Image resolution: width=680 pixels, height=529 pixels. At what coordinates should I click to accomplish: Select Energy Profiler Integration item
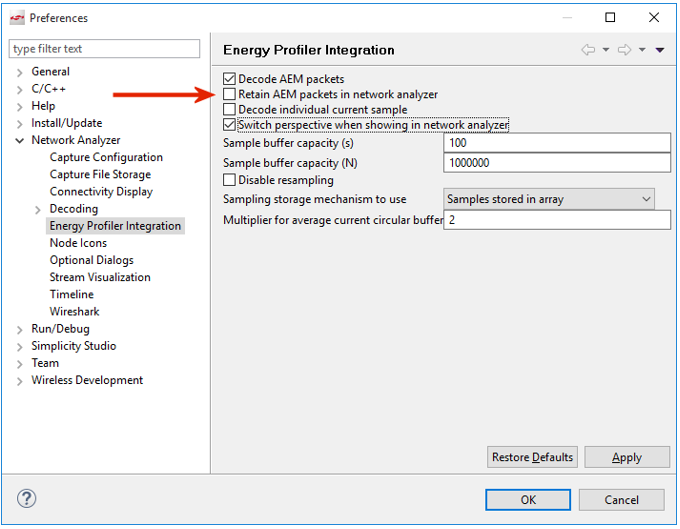point(115,226)
